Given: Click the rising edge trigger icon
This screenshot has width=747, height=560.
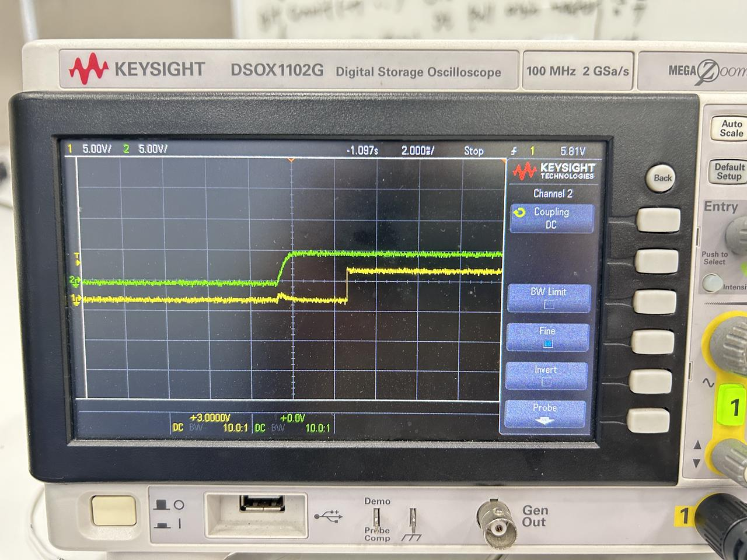Looking at the screenshot, I should pos(514,151).
